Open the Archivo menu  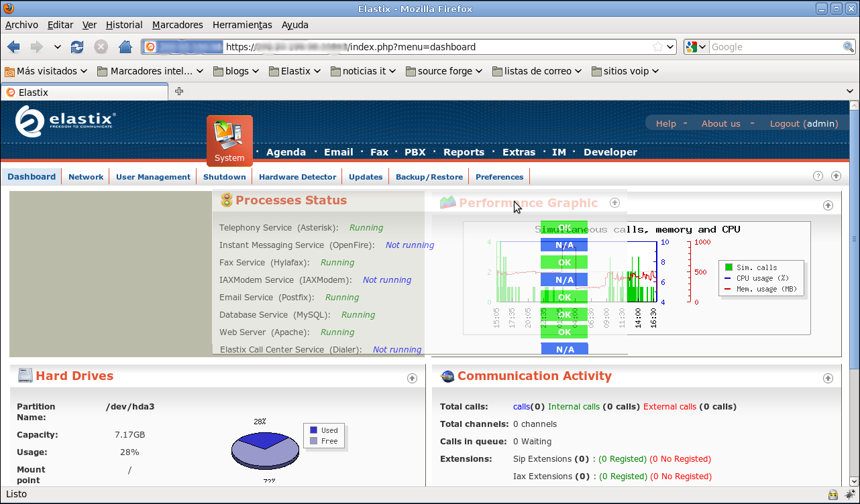[x=21, y=25]
